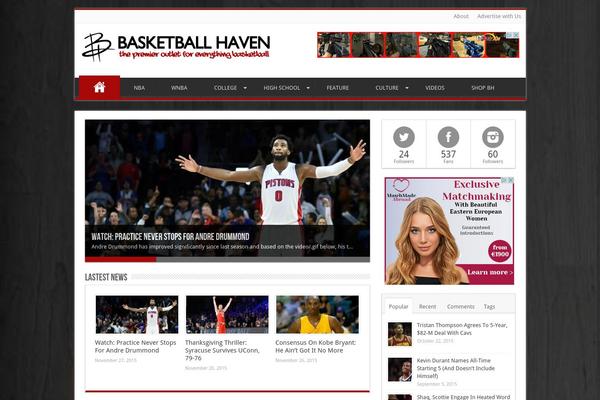Expand the College menu arrow
Viewport: 600px width, 400px height.
coord(245,88)
